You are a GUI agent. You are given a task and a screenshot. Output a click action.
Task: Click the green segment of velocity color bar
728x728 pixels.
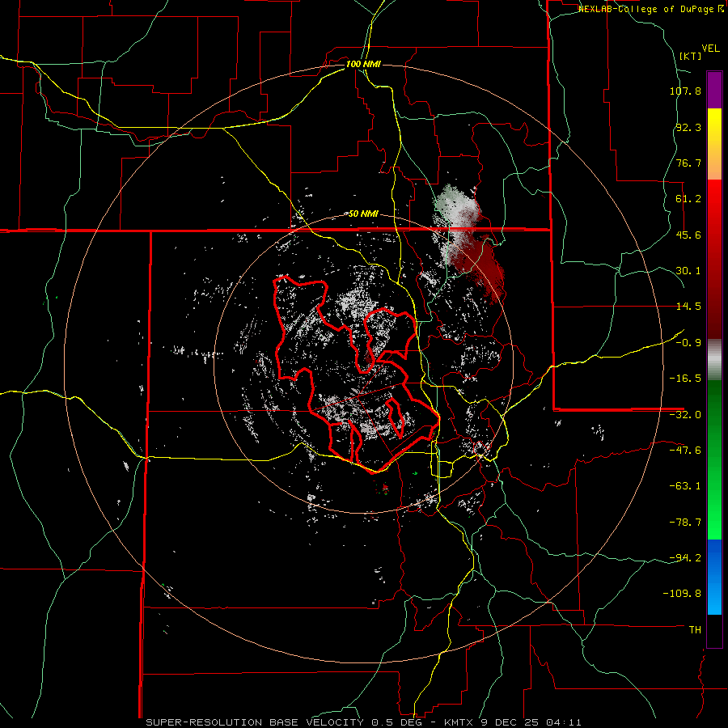(714, 459)
